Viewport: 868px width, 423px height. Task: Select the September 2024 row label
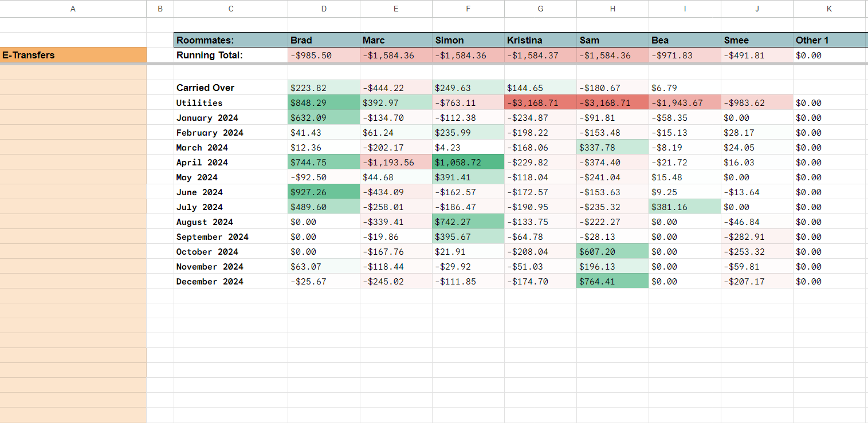[230, 237]
